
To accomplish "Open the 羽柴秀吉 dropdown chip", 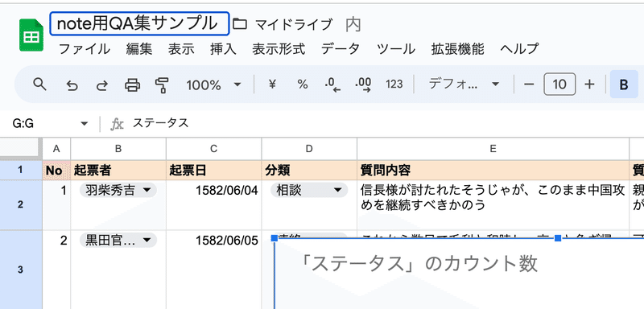I will (x=118, y=191).
